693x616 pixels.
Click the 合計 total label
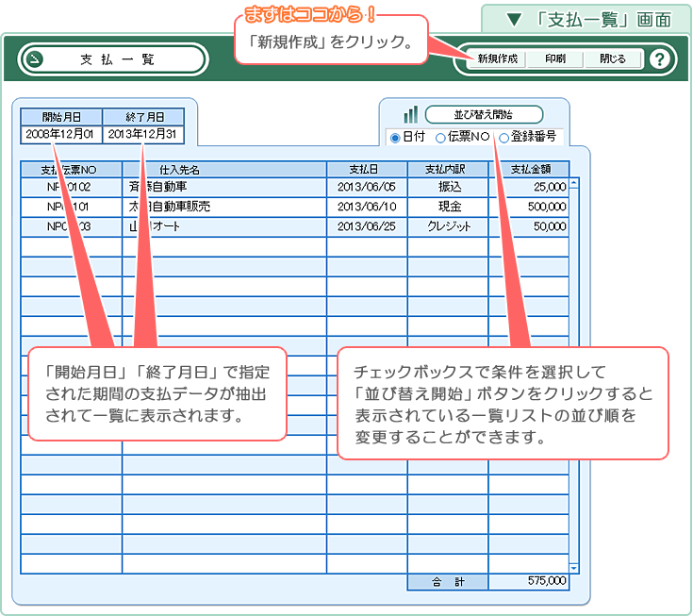(448, 582)
